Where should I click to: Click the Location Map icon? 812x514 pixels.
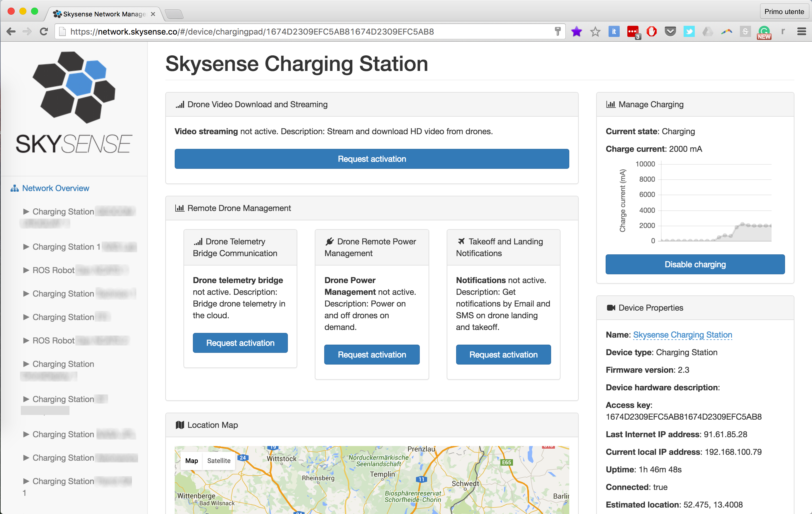pos(180,425)
